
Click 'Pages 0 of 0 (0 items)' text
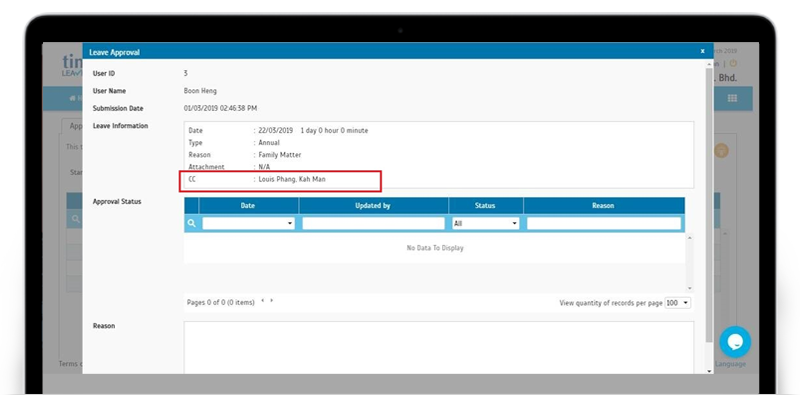coord(220,303)
